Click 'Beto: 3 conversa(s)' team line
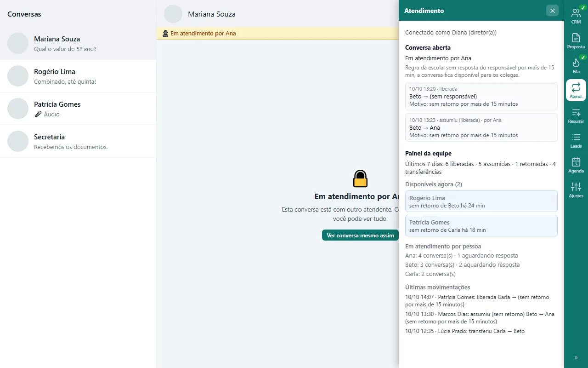This screenshot has height=368, width=588. pos(463,264)
